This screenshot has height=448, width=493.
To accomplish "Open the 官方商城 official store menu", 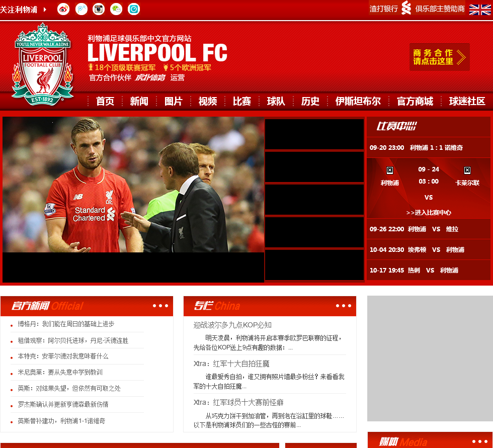I will tap(415, 101).
